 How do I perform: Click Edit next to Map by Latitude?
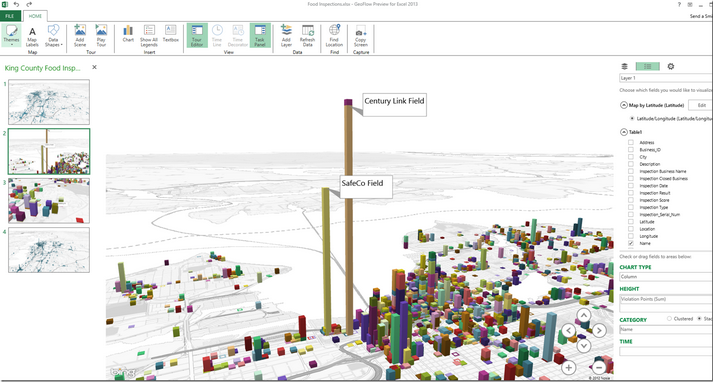pyautogui.click(x=700, y=105)
